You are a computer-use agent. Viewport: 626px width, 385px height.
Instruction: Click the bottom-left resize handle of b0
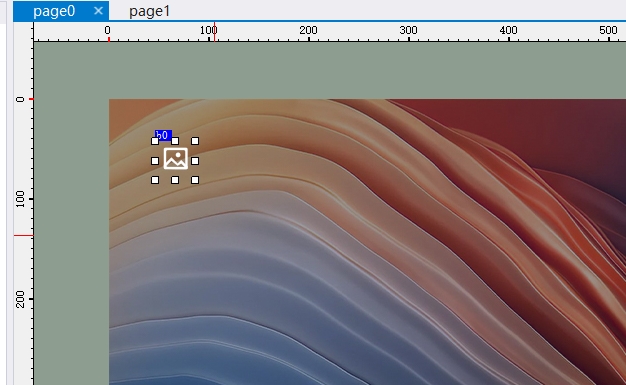[155, 180]
